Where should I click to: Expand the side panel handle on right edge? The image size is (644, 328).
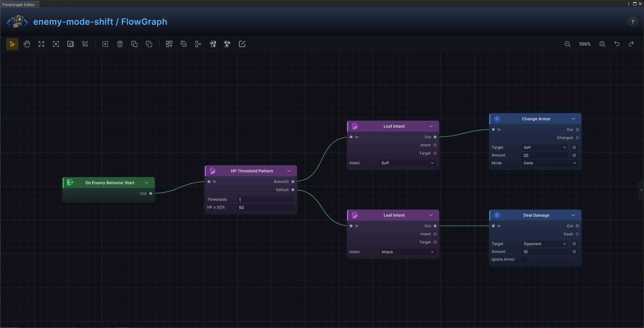(641, 190)
